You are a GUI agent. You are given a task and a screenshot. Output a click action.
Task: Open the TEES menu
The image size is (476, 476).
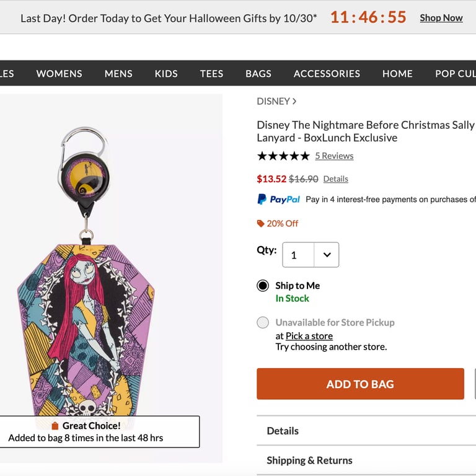(x=211, y=74)
